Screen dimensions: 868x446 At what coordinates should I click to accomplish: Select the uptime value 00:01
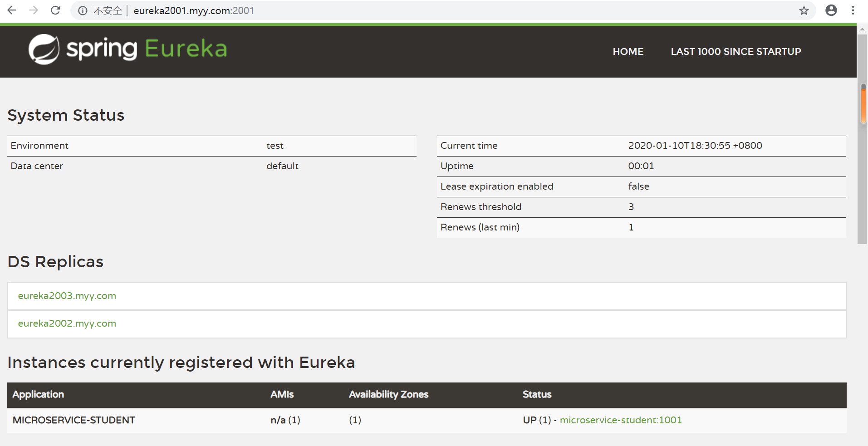coord(641,166)
